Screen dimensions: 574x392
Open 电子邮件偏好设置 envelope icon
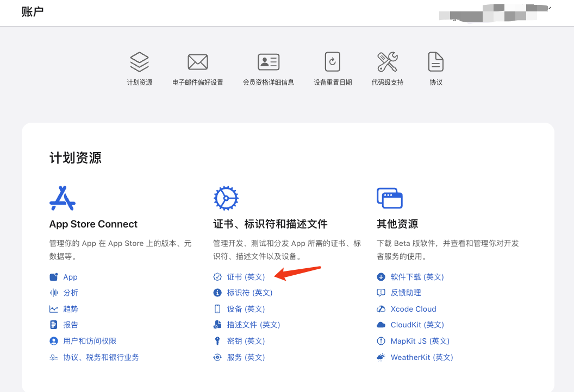(x=198, y=62)
